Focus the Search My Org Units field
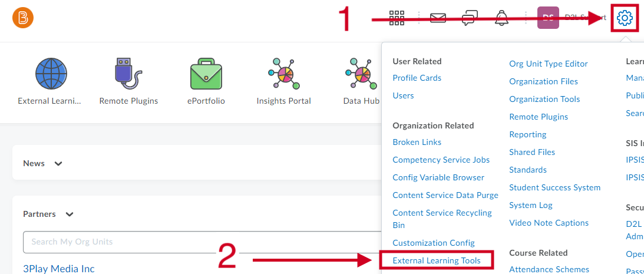644x274 pixels. pos(202,242)
